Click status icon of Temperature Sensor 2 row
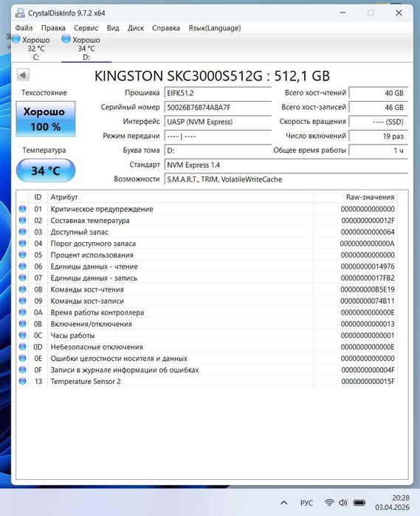This screenshot has width=420, height=516. 22,381
